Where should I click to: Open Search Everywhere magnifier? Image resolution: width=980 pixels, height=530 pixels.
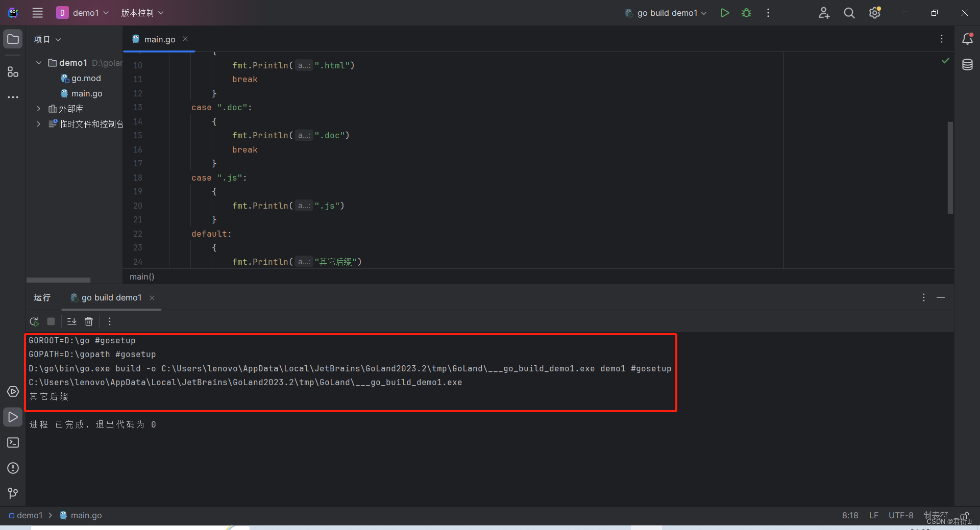(x=849, y=13)
